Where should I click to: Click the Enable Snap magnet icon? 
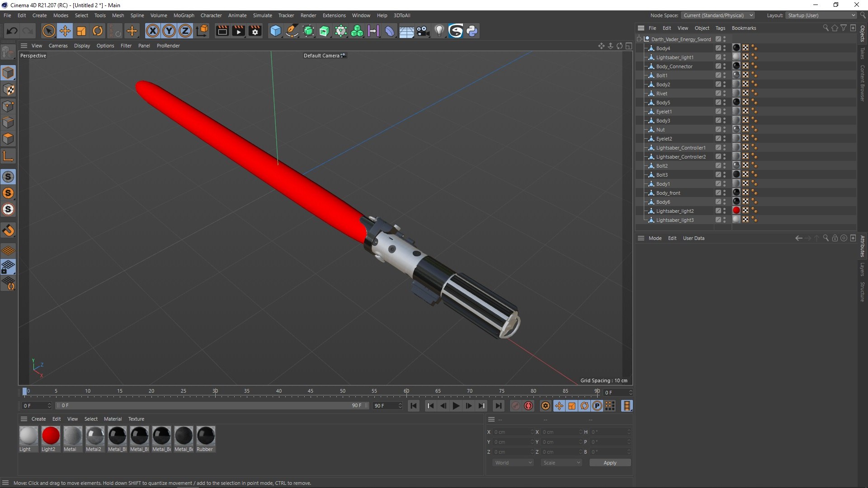click(x=8, y=230)
